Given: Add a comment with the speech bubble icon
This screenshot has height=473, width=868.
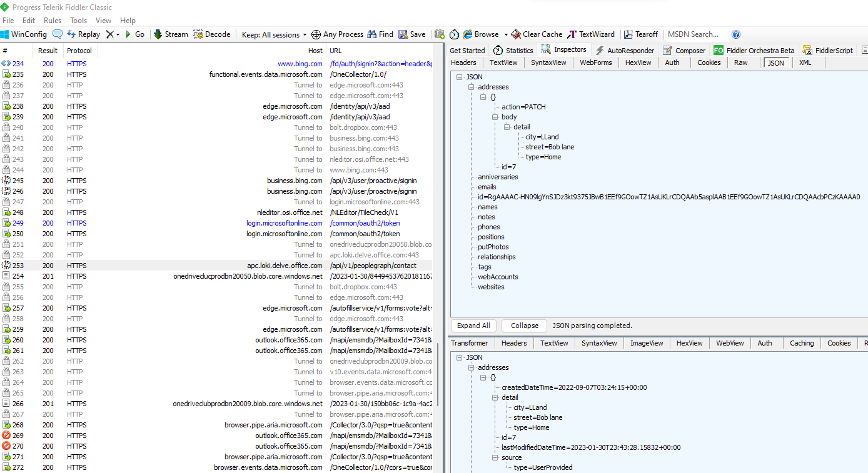Looking at the screenshot, I should point(58,34).
